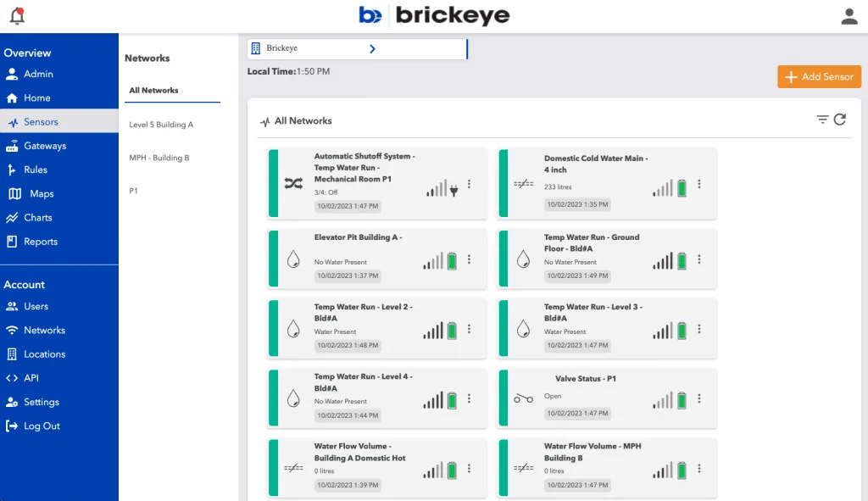Select the All Networks tab

pos(172,90)
